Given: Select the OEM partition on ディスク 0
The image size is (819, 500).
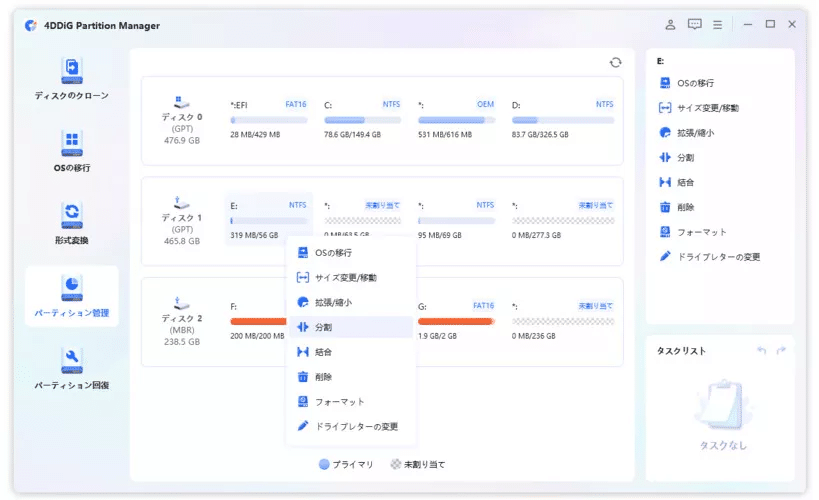Looking at the screenshot, I should click(457, 120).
